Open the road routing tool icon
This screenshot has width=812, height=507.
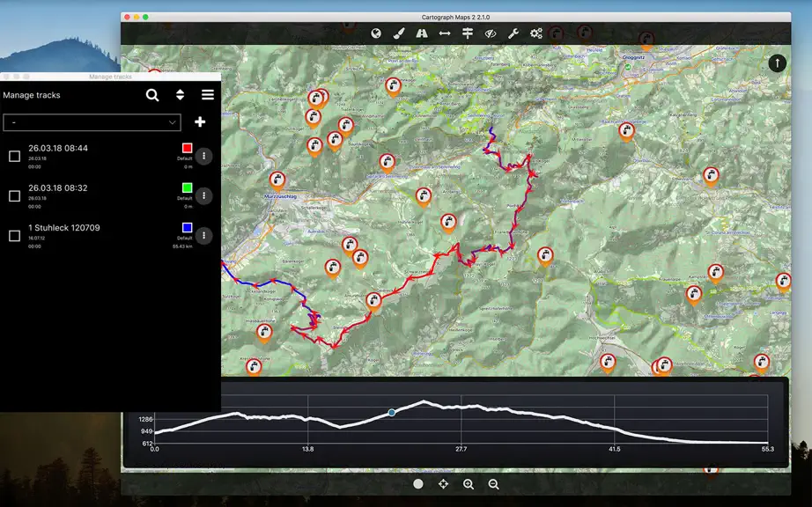pyautogui.click(x=422, y=33)
